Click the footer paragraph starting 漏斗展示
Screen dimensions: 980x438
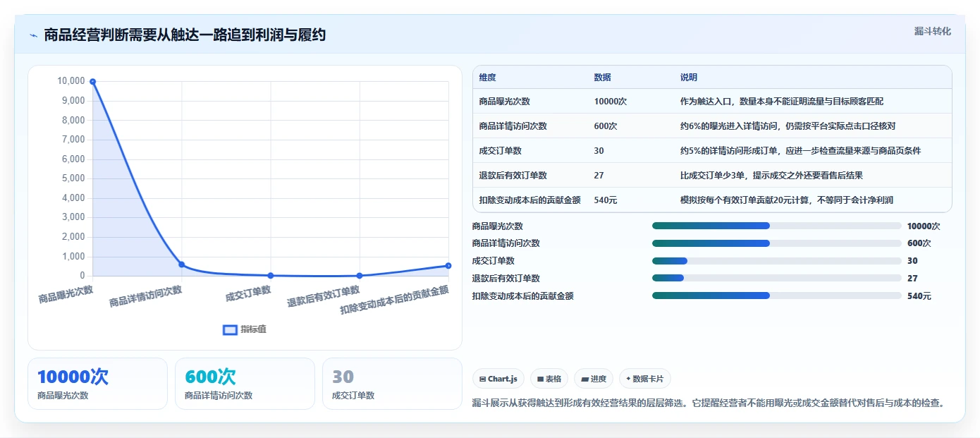tap(708, 403)
